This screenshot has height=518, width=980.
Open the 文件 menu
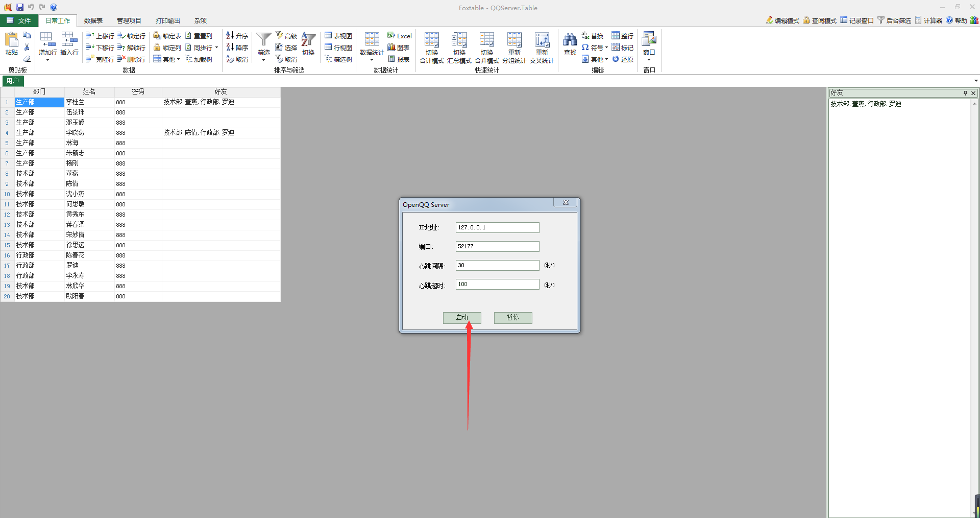point(19,20)
